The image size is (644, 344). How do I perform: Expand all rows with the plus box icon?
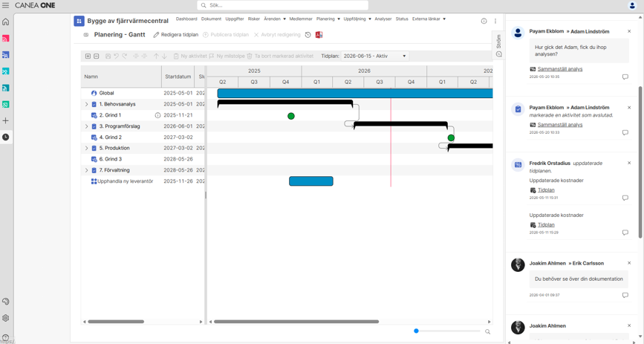(x=88, y=56)
